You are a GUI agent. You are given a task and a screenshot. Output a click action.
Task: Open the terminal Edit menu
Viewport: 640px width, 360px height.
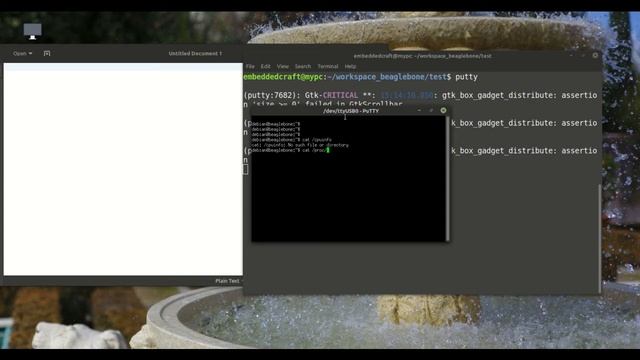[265, 66]
